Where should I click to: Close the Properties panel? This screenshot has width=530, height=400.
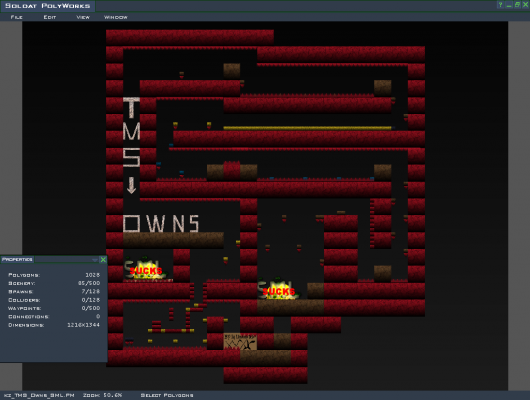[103, 259]
